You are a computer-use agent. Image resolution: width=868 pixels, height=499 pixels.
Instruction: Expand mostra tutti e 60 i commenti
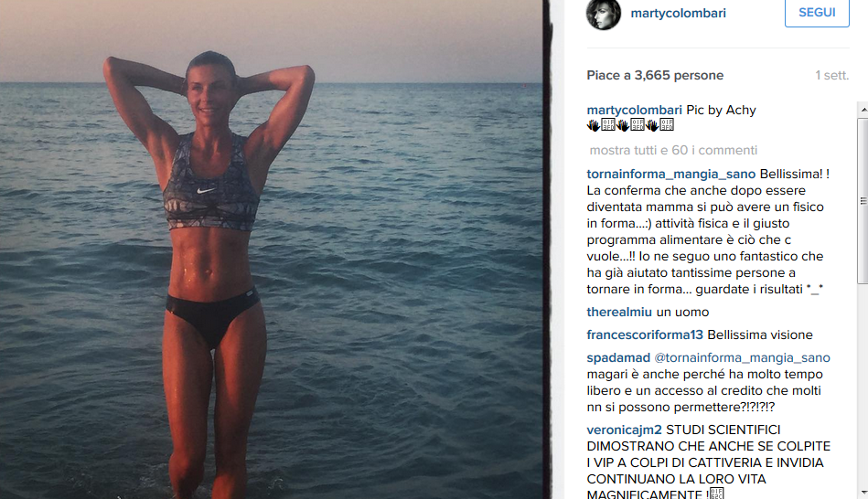pyautogui.click(x=673, y=151)
